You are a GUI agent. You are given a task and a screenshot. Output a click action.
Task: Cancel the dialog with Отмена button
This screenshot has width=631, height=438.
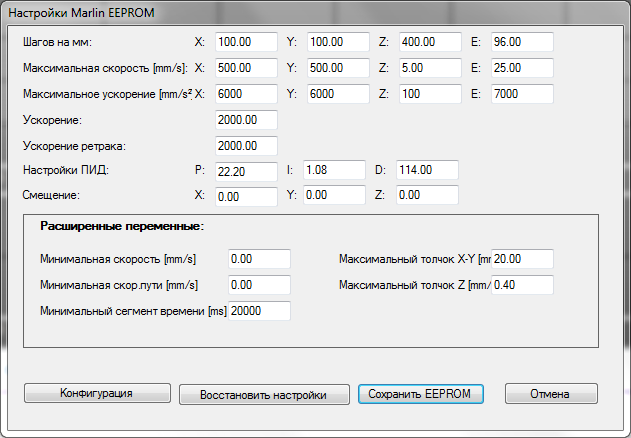[x=550, y=393]
